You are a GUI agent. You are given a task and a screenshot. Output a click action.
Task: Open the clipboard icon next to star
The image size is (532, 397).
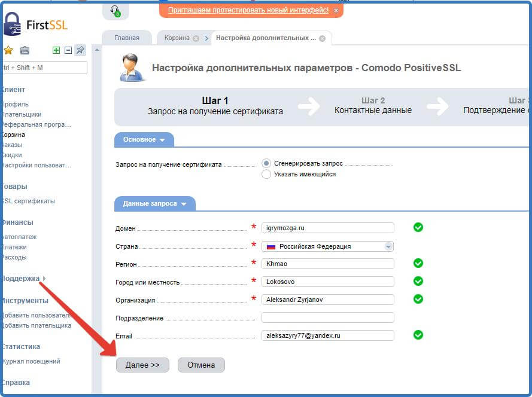coord(25,50)
